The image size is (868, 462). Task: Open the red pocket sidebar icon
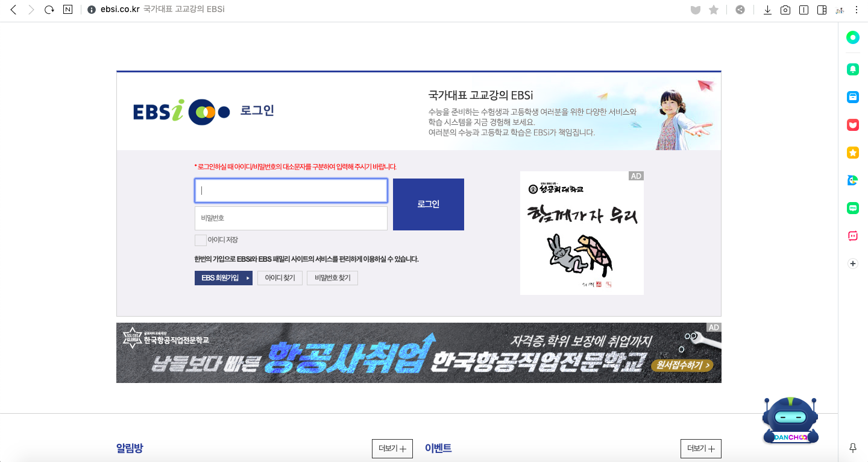click(x=853, y=125)
